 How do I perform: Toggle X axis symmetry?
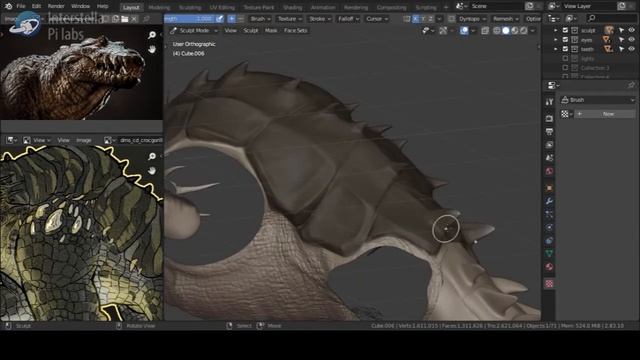(416, 19)
